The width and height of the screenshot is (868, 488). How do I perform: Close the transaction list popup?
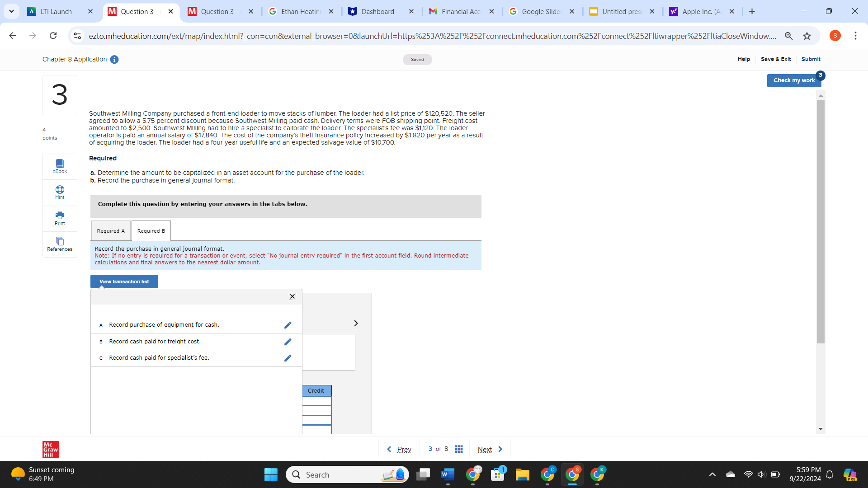coord(292,296)
